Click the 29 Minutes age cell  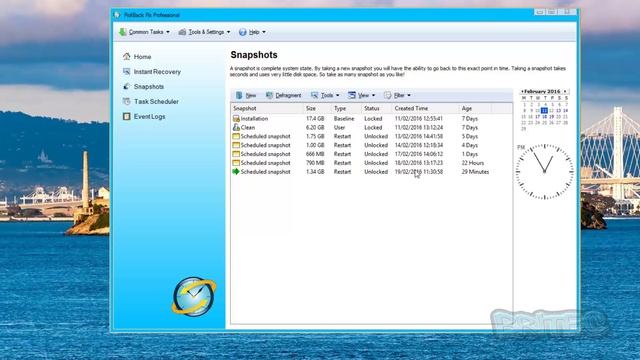[x=475, y=172]
